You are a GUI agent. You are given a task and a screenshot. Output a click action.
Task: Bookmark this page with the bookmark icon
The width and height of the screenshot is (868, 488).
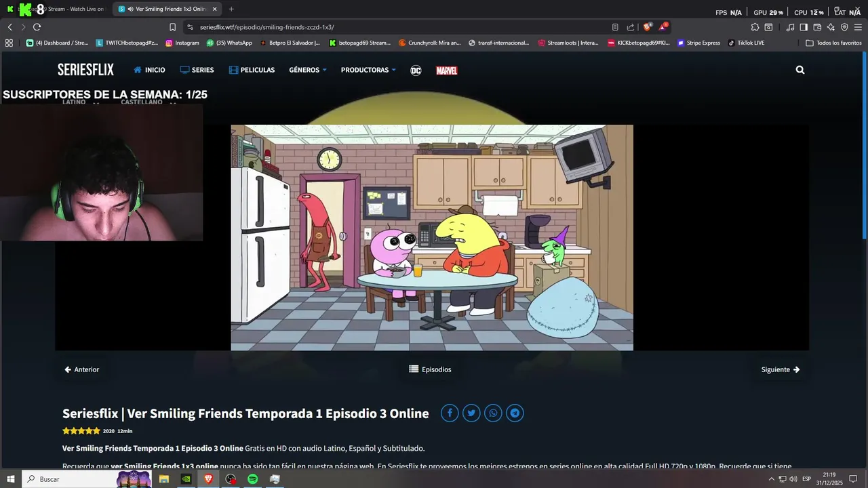point(172,27)
